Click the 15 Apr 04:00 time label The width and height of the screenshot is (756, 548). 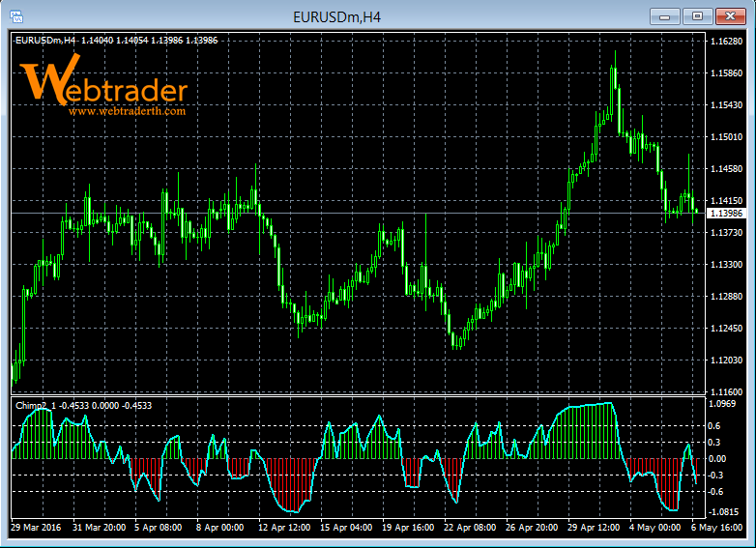click(346, 528)
